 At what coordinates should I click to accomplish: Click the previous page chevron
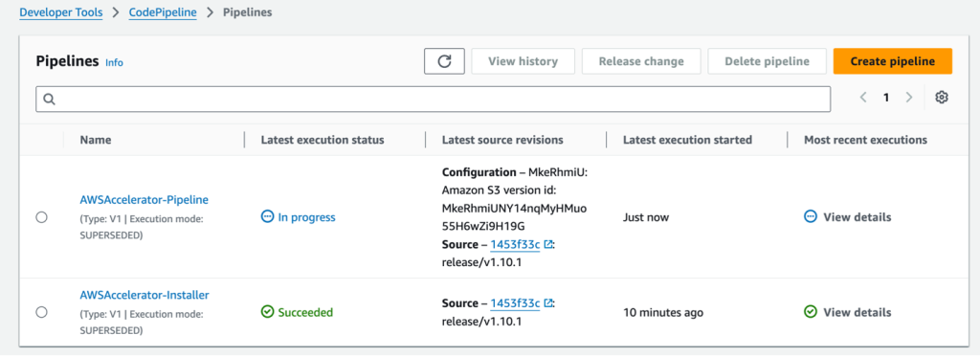pos(863,98)
